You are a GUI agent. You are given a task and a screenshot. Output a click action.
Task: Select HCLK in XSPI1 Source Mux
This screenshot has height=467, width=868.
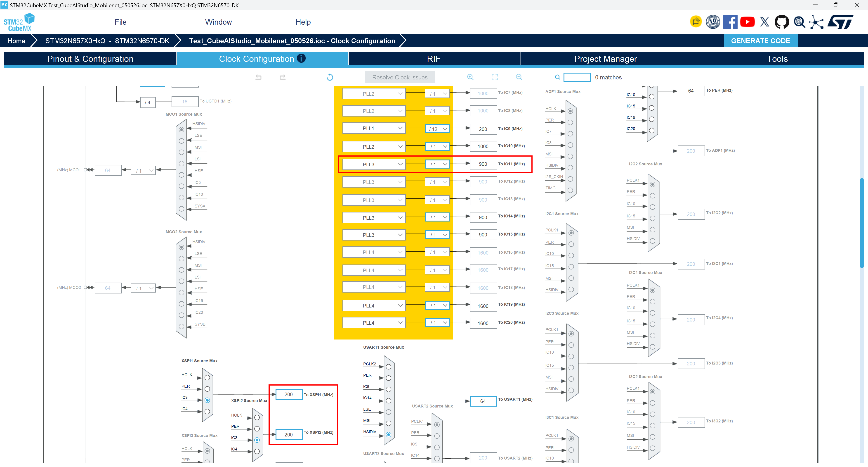coord(207,378)
